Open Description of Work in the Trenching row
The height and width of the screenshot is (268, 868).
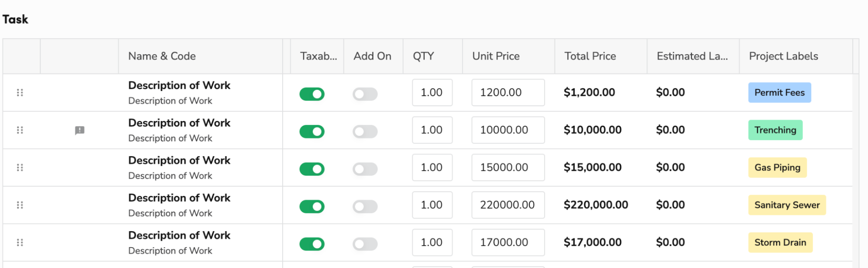[x=179, y=123]
